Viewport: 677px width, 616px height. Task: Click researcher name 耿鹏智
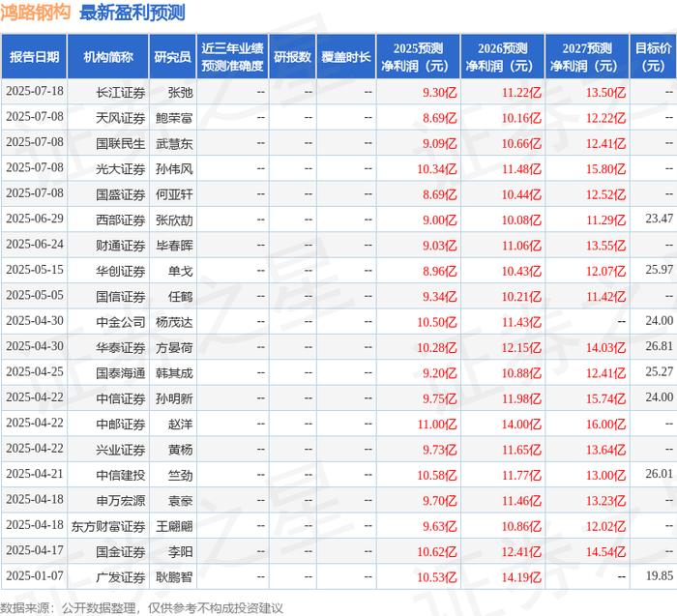174,577
